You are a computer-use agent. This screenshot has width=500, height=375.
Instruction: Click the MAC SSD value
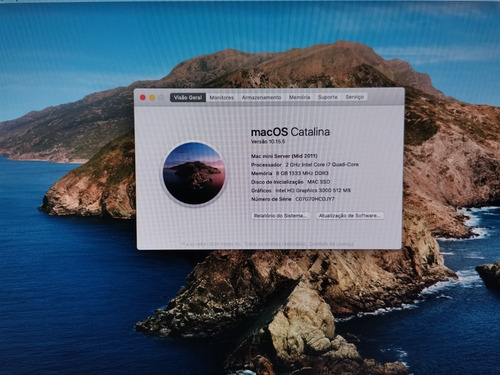point(319,182)
